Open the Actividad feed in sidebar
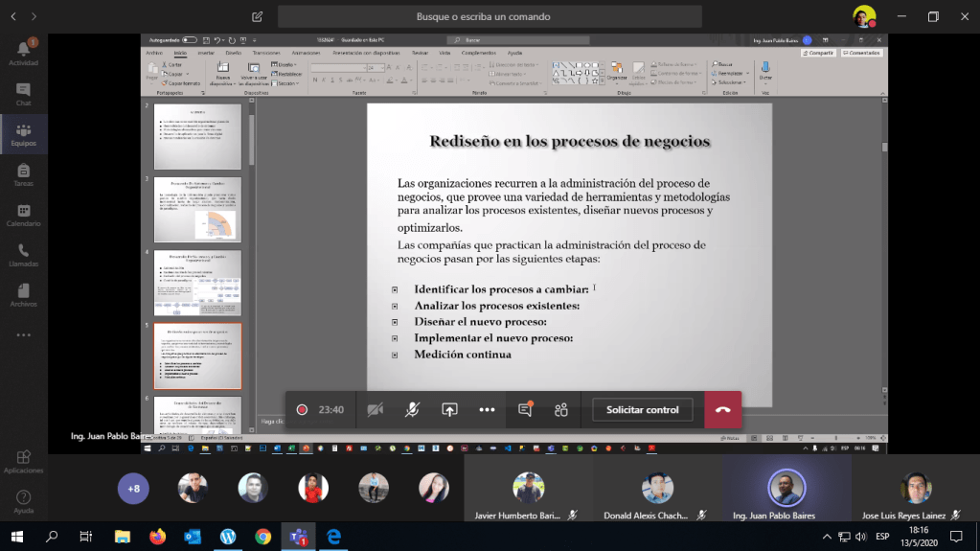This screenshot has width=980, height=551. coord(23,52)
